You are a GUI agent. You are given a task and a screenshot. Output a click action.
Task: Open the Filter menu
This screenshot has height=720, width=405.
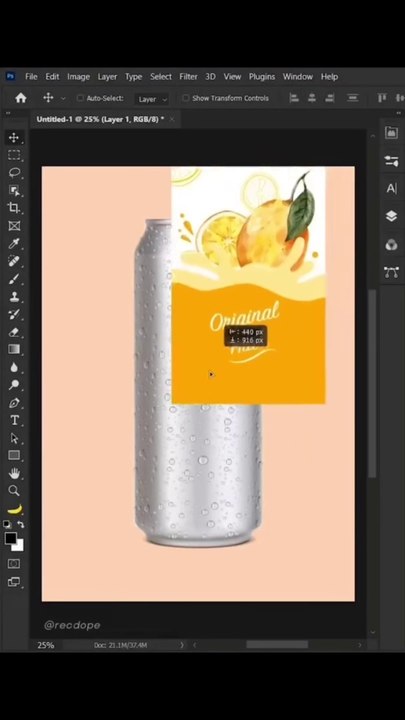[188, 77]
